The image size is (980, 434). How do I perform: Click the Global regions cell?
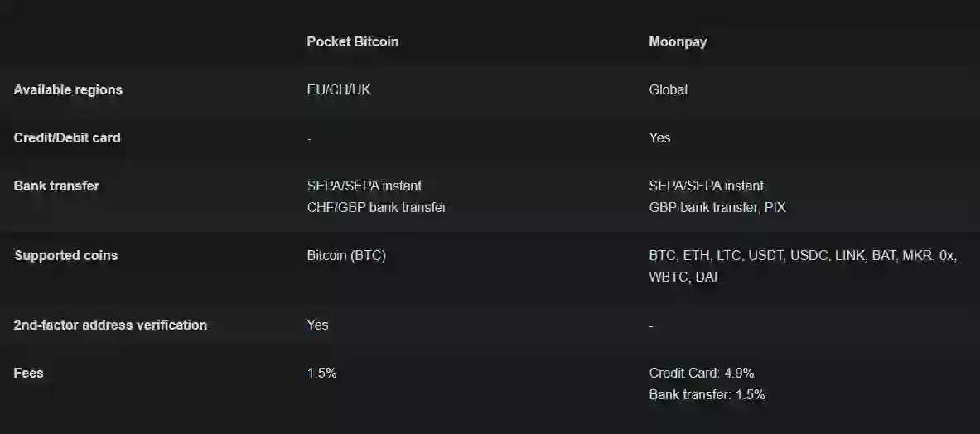(x=668, y=89)
